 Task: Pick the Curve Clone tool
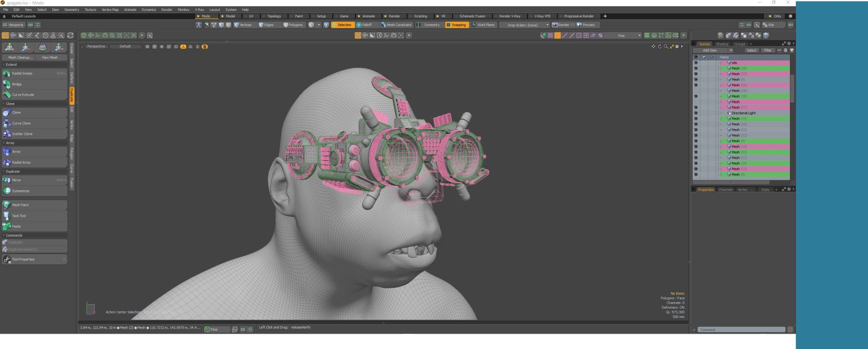tap(34, 123)
